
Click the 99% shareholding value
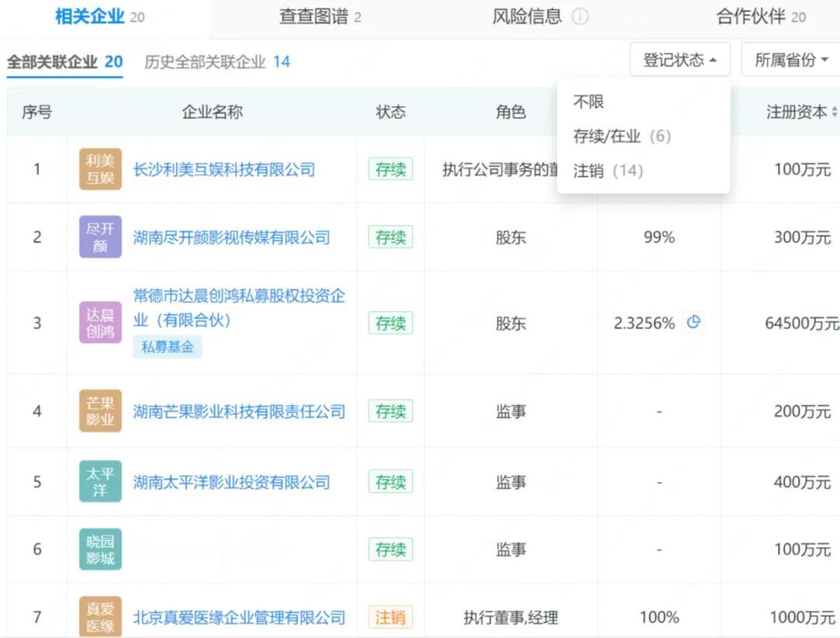[659, 237]
